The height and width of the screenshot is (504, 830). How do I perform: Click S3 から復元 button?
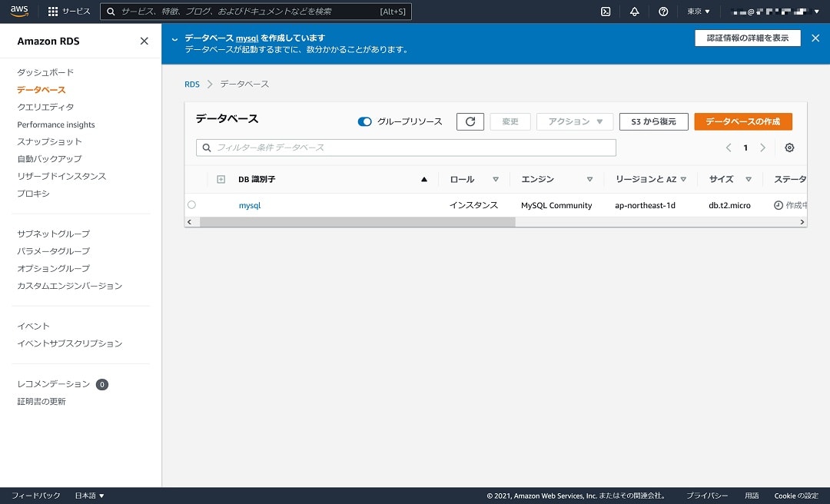coord(653,121)
